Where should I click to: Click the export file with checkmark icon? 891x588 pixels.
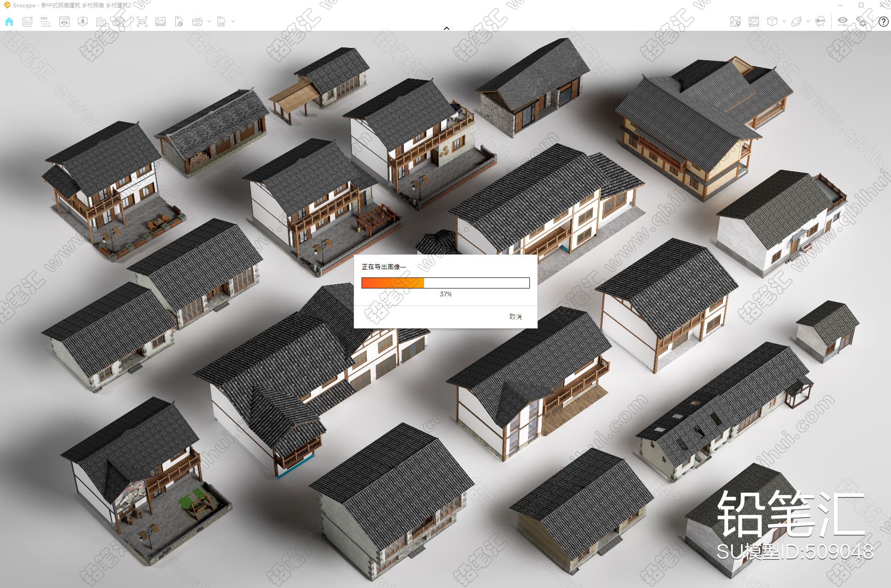179,22
